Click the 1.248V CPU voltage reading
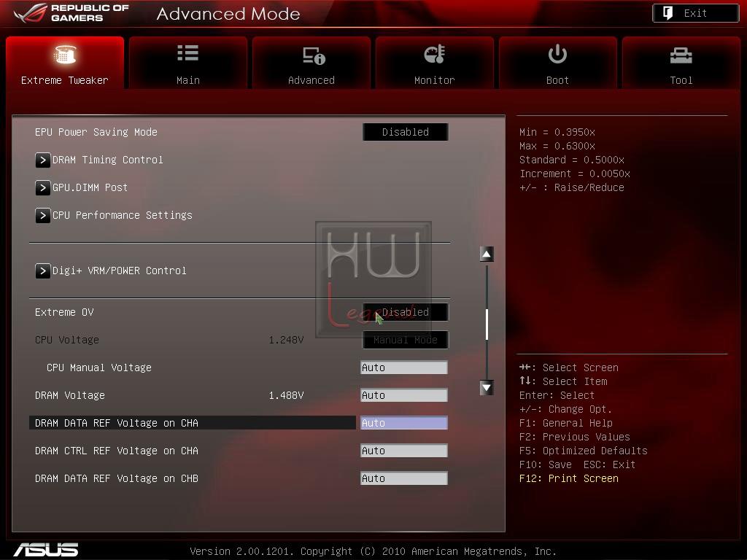Image resolution: width=747 pixels, height=560 pixels. click(286, 340)
